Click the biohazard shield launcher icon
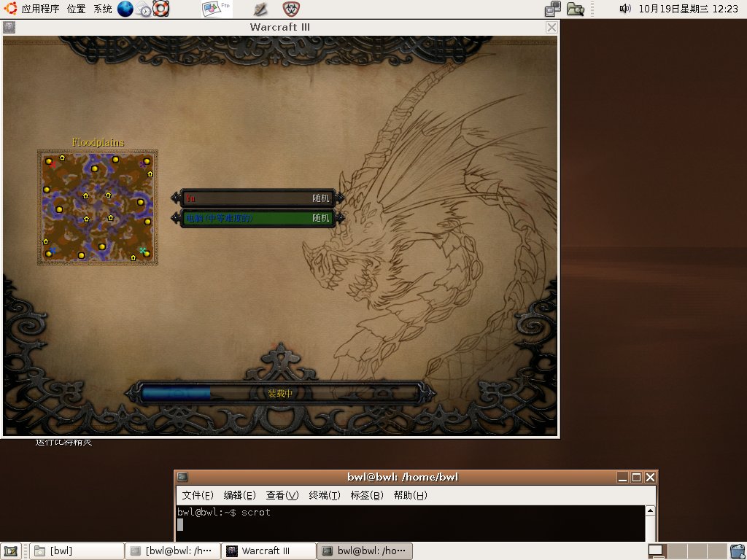 click(x=290, y=9)
